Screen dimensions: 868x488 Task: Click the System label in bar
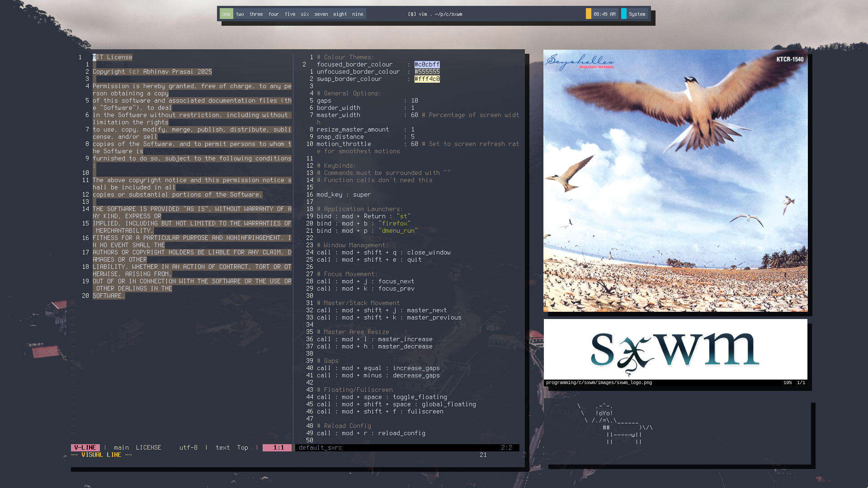[x=637, y=14]
